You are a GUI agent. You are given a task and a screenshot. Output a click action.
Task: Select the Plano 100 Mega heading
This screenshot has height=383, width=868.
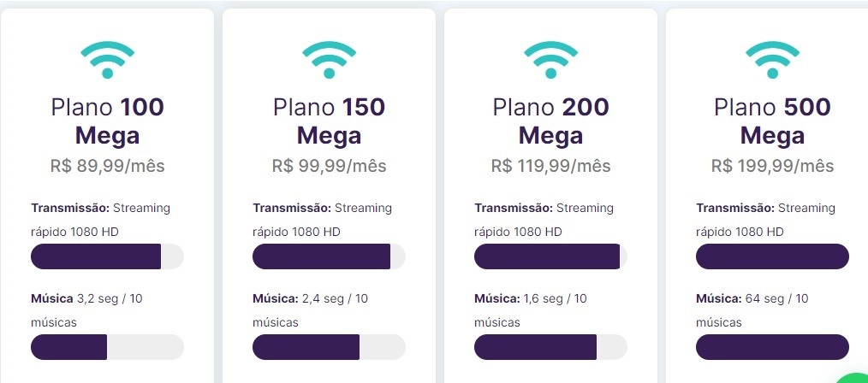coord(107,121)
